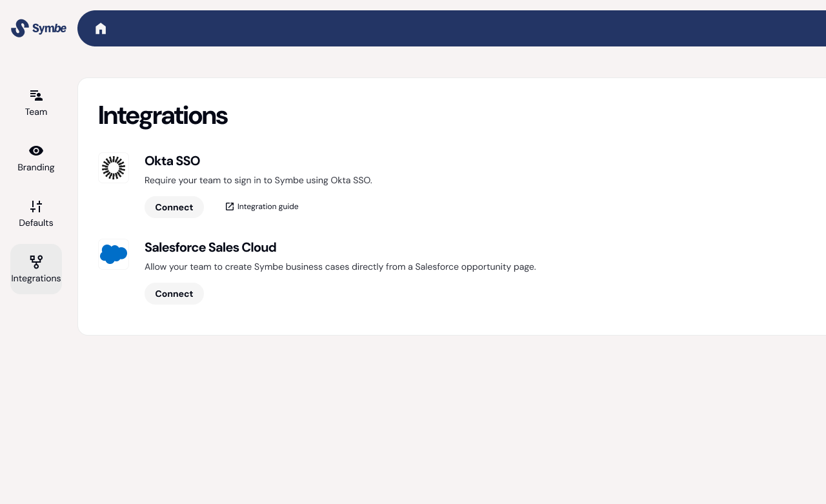Open the Branding section
The width and height of the screenshot is (826, 504).
[36, 158]
